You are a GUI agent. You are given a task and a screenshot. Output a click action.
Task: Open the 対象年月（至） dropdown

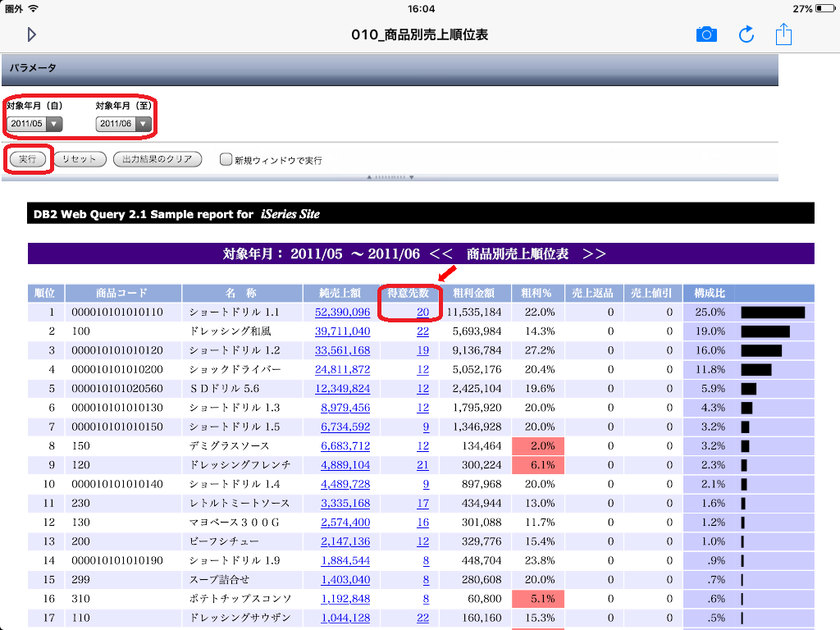pyautogui.click(x=123, y=124)
